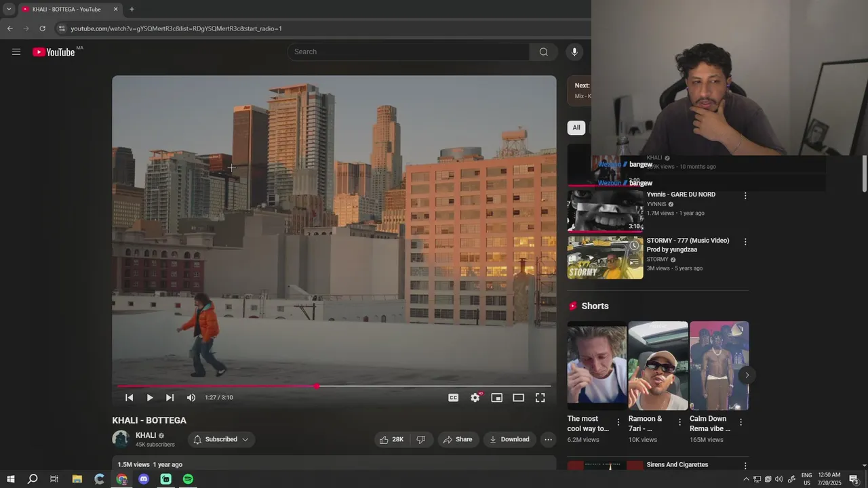Open options for Calm Down Rema Short
This screenshot has width=868, height=488.
[741, 422]
